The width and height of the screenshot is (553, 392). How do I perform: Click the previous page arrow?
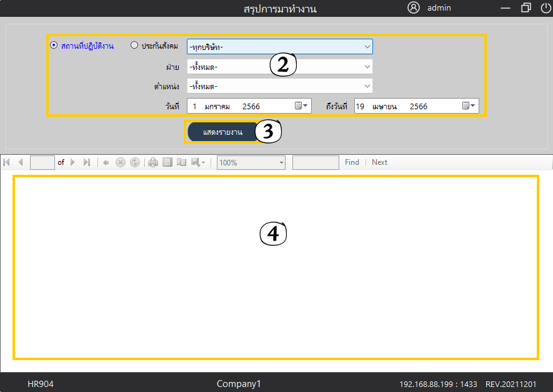pyautogui.click(x=20, y=162)
